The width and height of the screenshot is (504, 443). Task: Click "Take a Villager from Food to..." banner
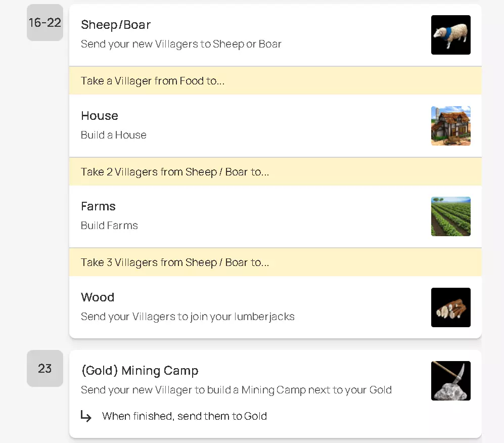coord(153,81)
